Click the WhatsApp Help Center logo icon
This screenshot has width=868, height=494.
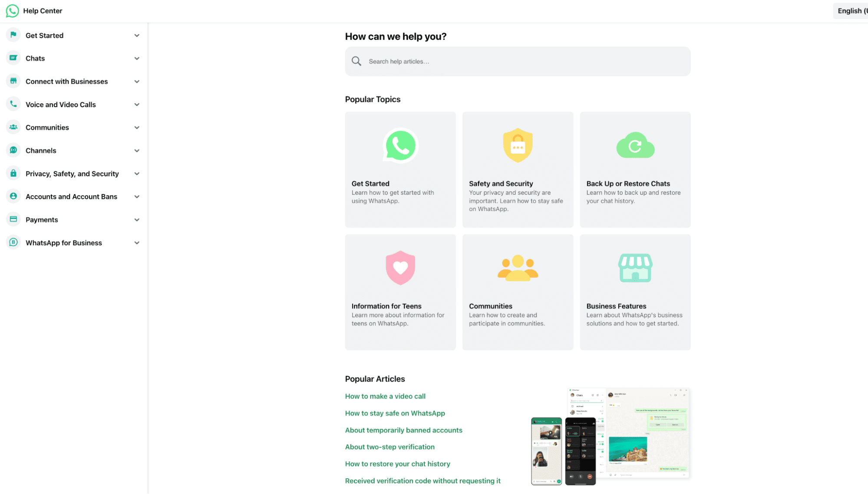coord(12,10)
